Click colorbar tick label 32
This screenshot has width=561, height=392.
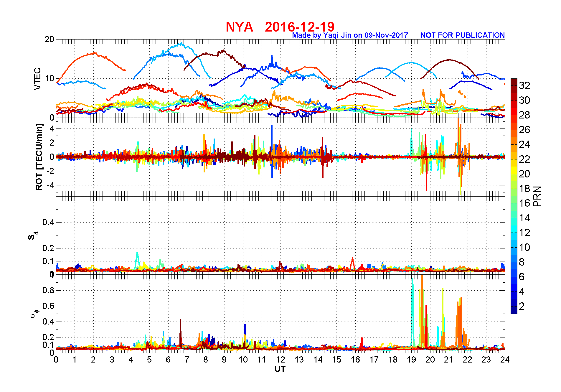(x=524, y=85)
